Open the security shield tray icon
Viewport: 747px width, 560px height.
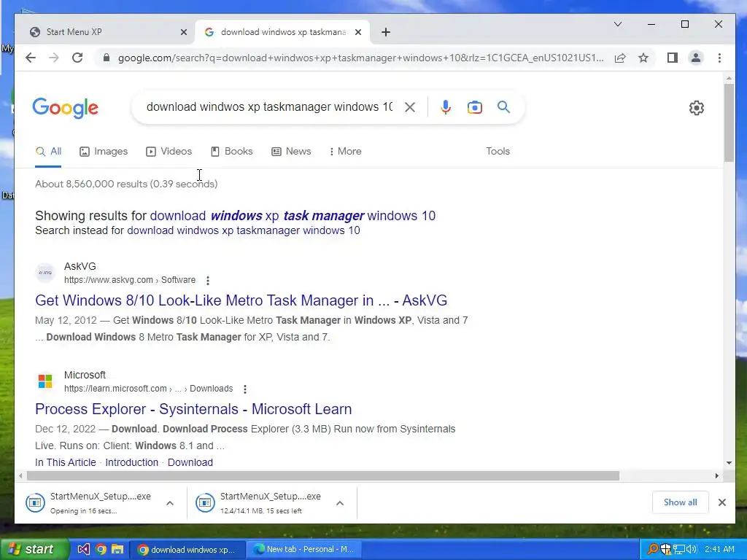click(x=665, y=550)
